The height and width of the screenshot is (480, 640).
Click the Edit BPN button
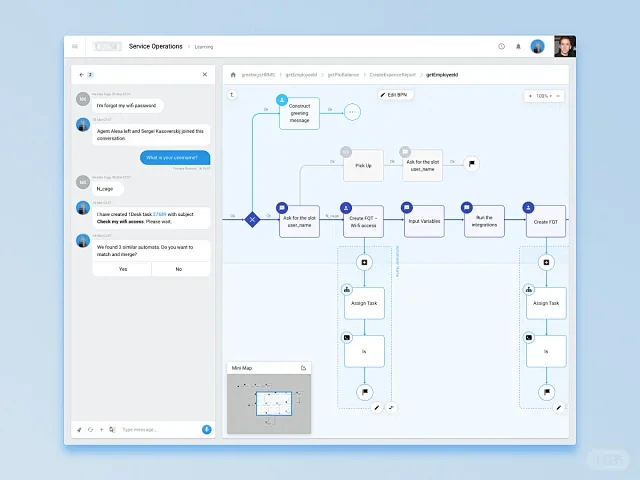coord(395,94)
